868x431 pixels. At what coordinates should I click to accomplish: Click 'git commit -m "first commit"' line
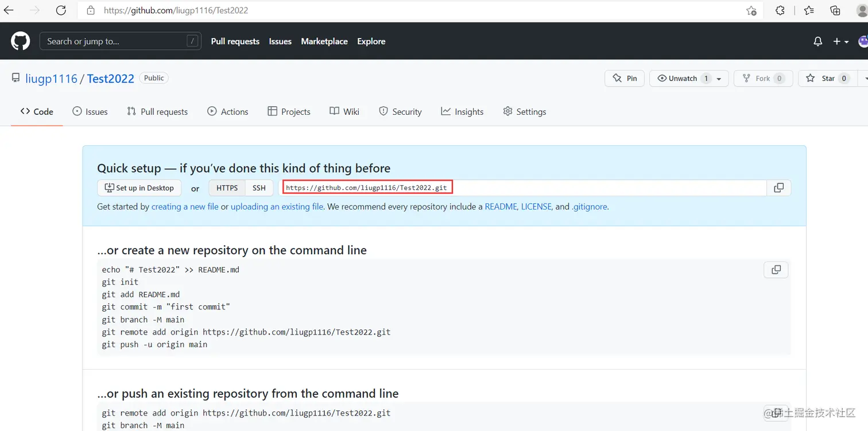pyautogui.click(x=166, y=307)
